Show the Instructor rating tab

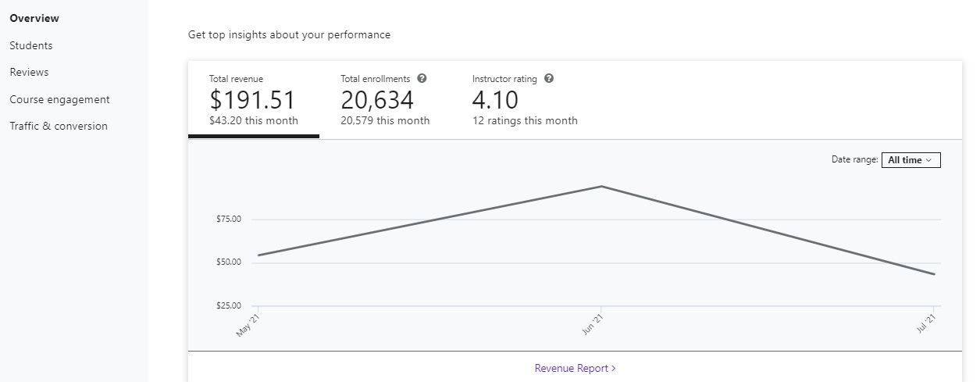pyautogui.click(x=525, y=100)
